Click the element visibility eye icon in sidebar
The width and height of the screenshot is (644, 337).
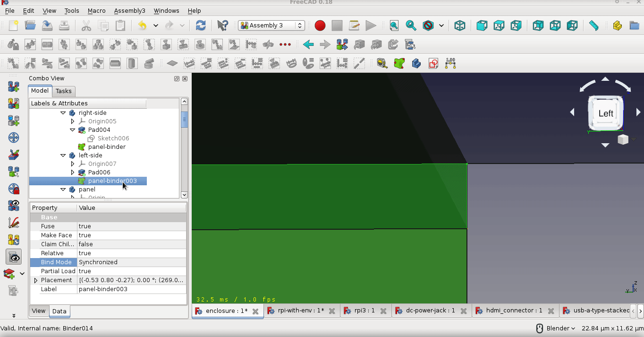click(x=14, y=257)
